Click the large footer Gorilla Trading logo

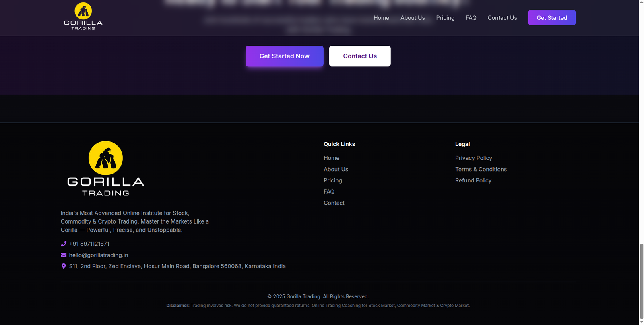pos(105,168)
